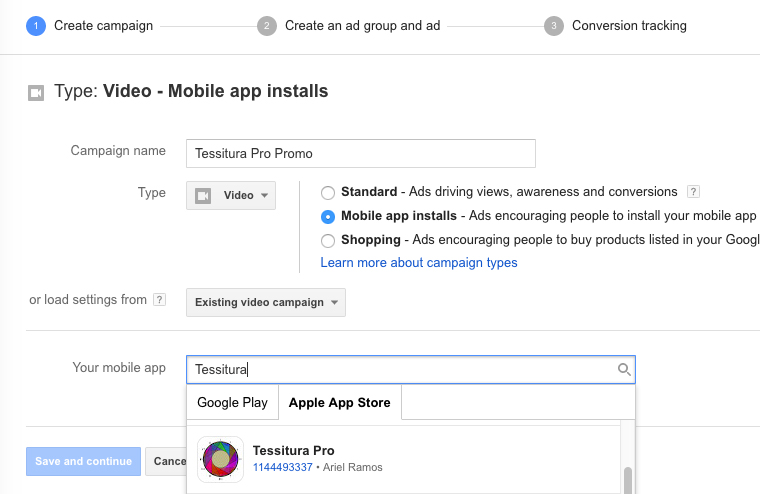Choose the Shopping campaign type radio
The height and width of the screenshot is (494, 760).
(x=328, y=240)
